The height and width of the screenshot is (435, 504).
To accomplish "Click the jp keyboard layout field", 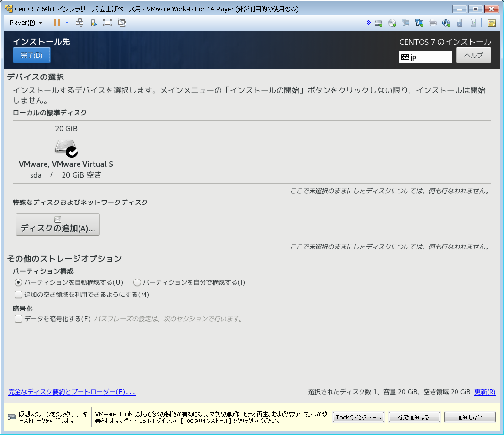I will pyautogui.click(x=425, y=57).
